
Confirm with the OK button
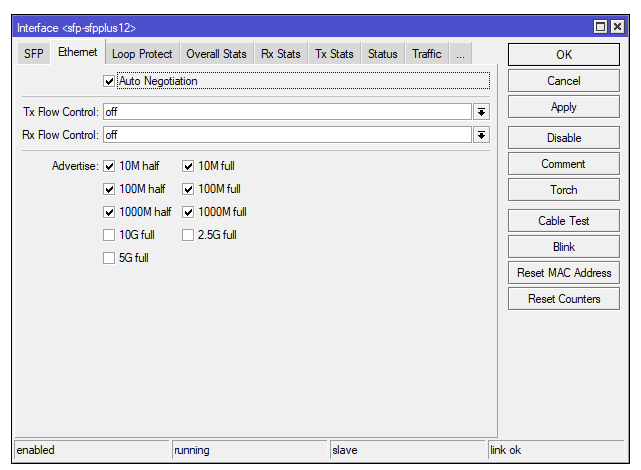(564, 54)
